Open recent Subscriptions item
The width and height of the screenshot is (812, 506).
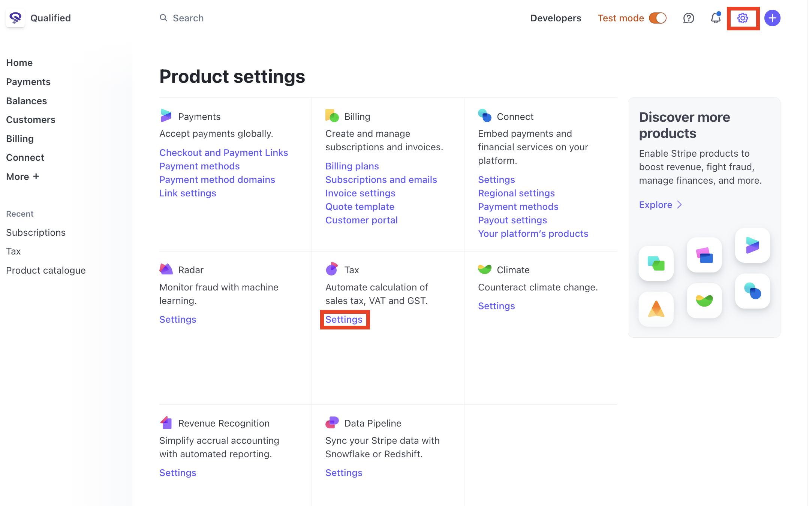[x=36, y=232]
